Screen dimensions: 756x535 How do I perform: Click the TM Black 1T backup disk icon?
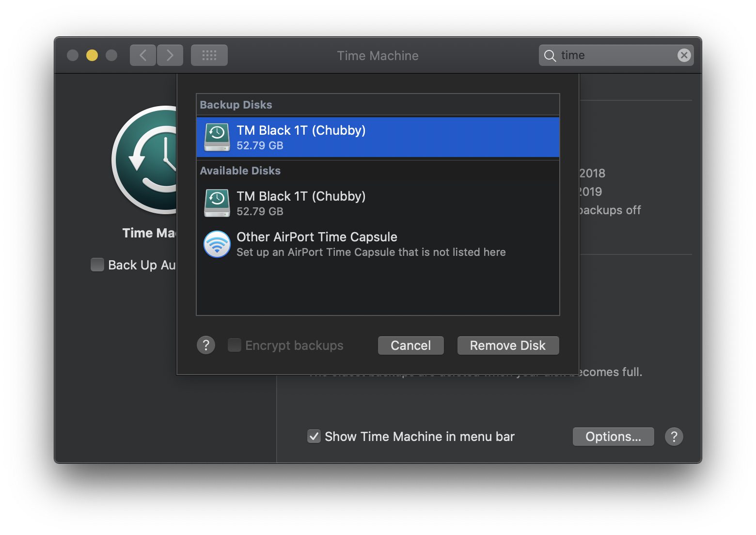click(217, 137)
